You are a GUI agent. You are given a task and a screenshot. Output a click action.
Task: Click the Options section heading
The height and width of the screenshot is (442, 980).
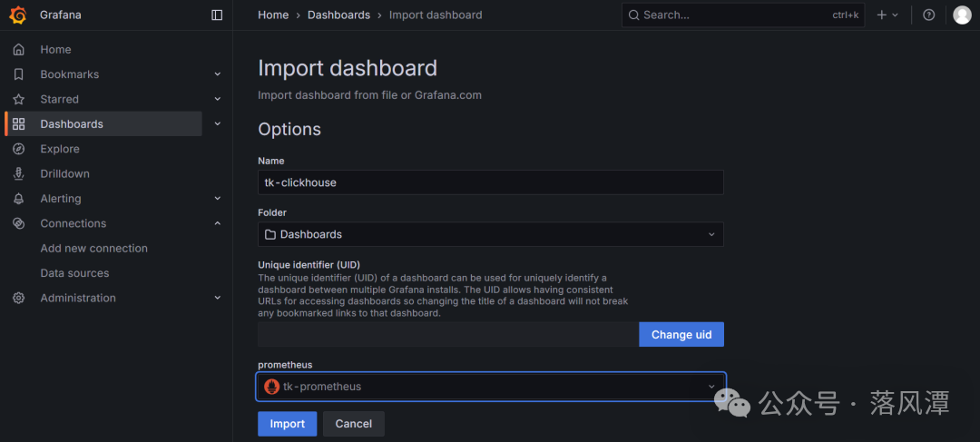(x=289, y=130)
